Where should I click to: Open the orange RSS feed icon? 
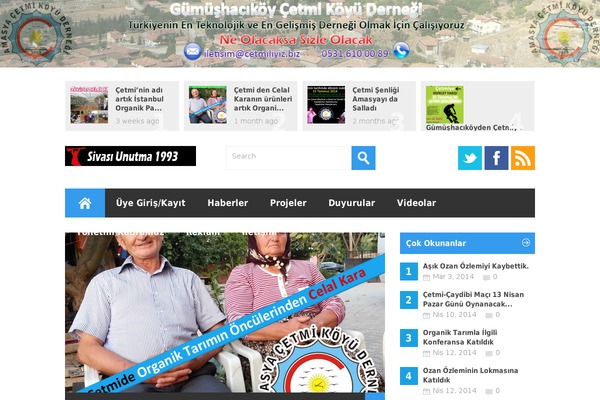tap(523, 158)
